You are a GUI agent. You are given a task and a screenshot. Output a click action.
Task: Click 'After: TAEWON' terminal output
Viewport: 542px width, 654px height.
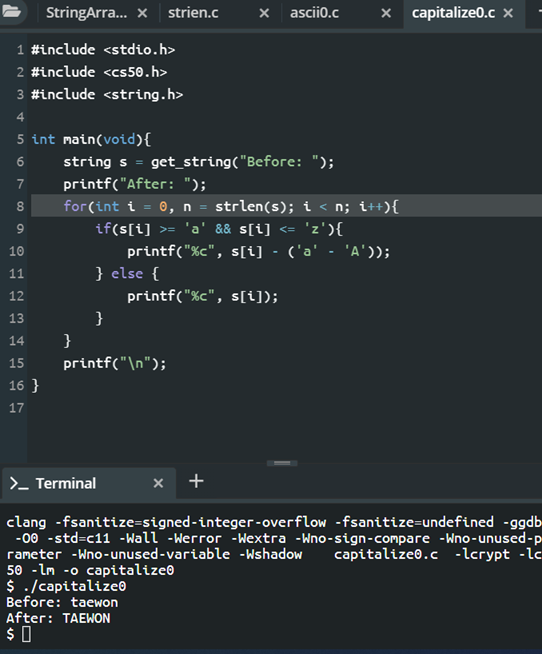coord(58,618)
